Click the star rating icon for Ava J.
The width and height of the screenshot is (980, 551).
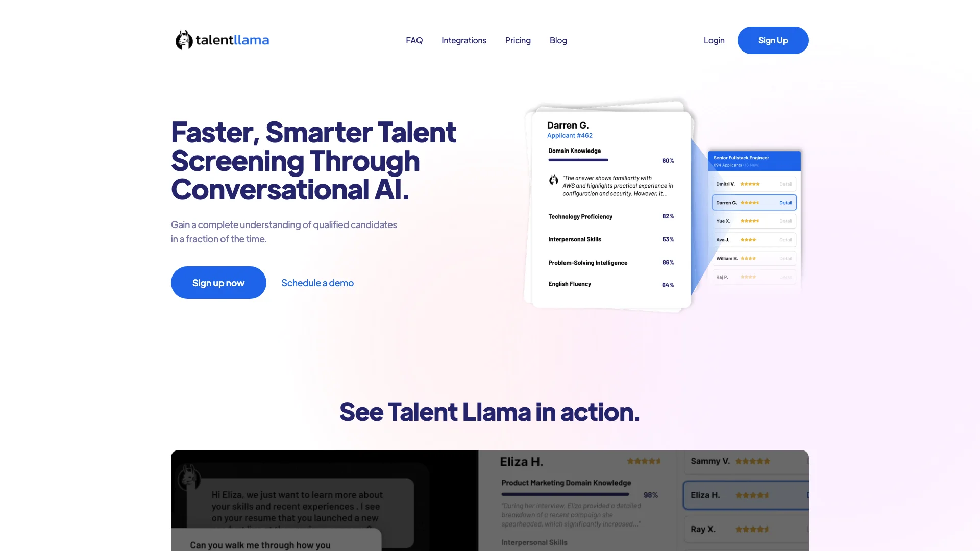(x=748, y=239)
